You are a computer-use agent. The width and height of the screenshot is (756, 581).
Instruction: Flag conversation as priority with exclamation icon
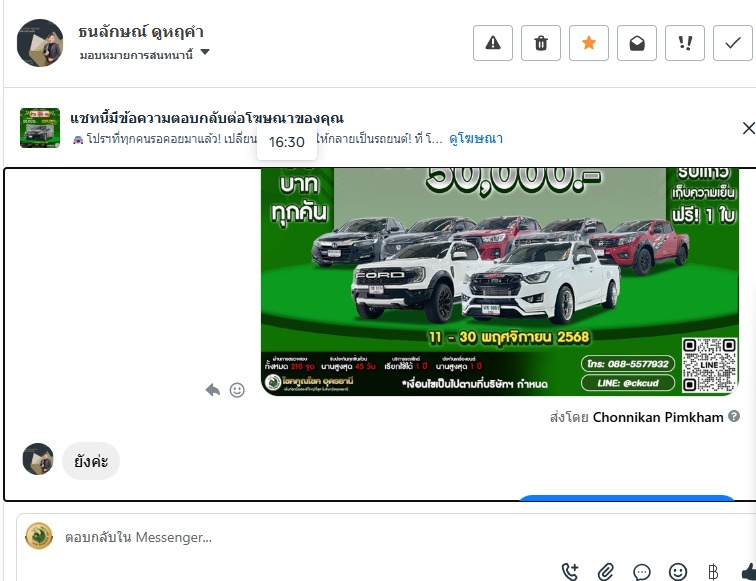coord(685,43)
